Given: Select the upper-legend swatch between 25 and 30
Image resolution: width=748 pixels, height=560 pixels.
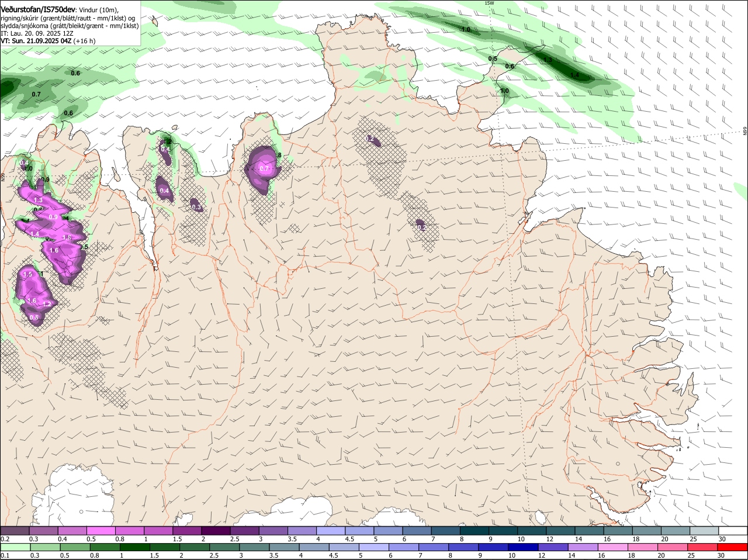Looking at the screenshot, I should pos(705,530).
